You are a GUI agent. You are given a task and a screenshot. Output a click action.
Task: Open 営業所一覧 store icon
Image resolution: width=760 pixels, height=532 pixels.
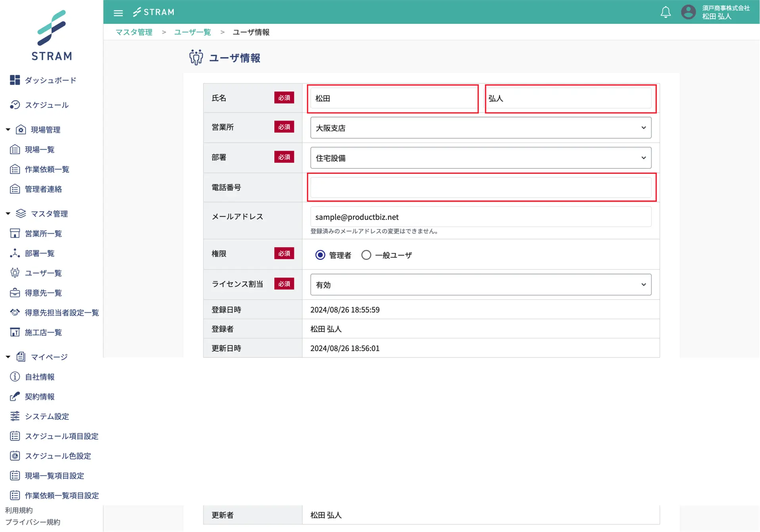tap(15, 233)
